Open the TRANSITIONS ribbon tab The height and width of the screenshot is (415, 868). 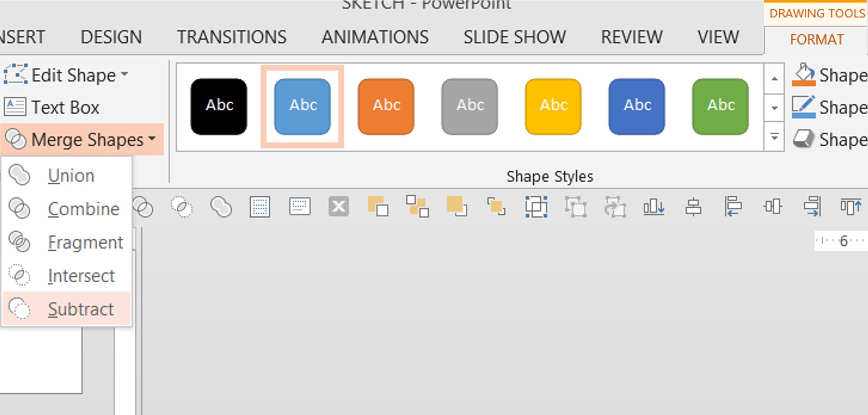231,37
